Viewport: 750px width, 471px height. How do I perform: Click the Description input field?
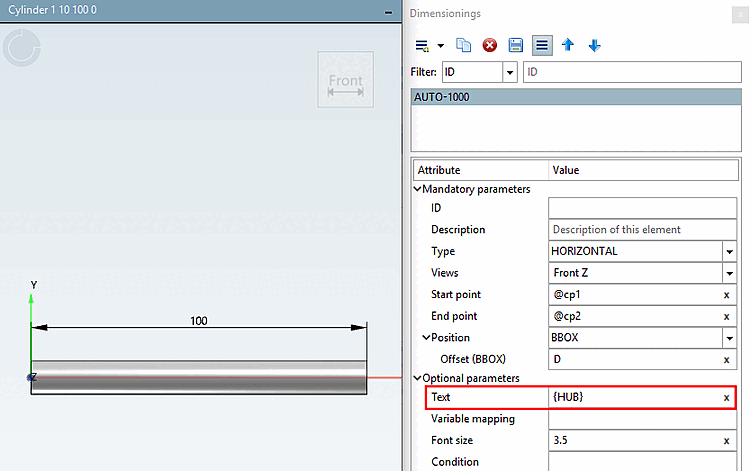click(x=642, y=230)
